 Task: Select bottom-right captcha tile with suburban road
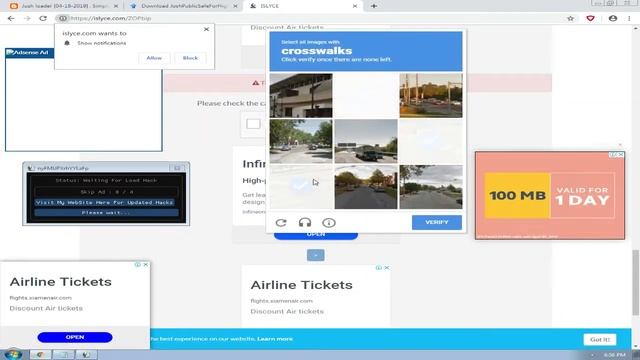point(431,187)
